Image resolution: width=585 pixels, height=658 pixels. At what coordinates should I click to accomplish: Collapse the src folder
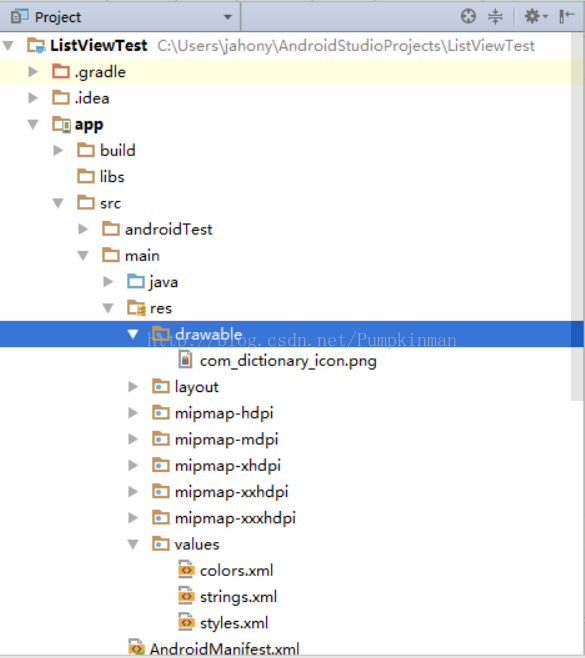tap(58, 203)
